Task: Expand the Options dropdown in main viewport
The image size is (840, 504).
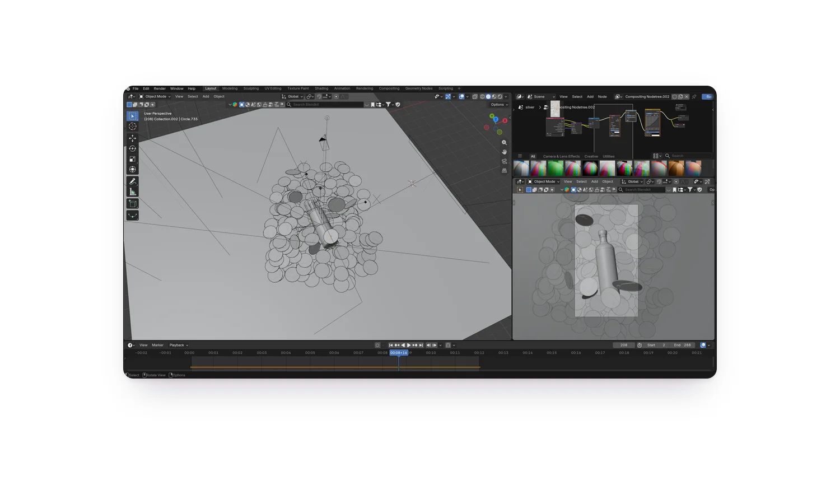Action: (499, 105)
